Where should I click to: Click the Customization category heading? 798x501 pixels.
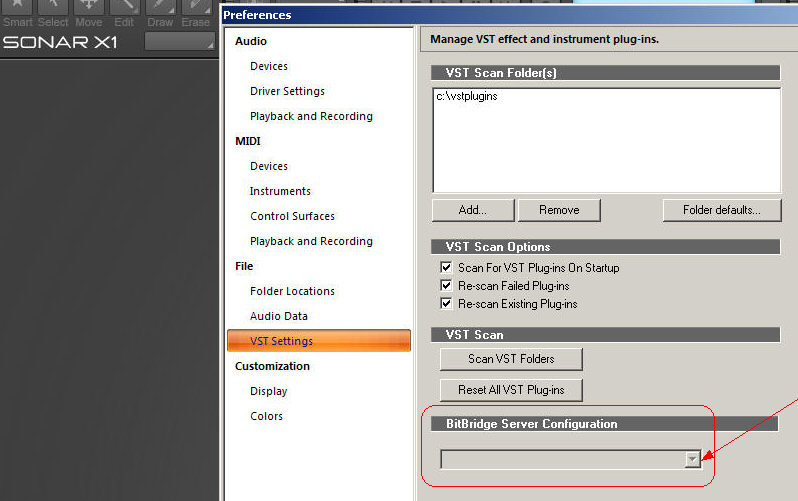pyautogui.click(x=272, y=366)
